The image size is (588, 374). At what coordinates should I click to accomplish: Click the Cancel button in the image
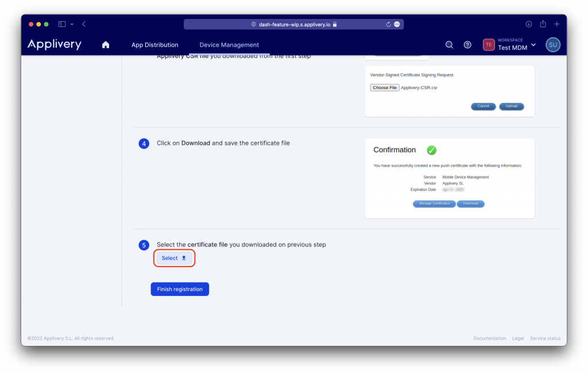pyautogui.click(x=483, y=106)
